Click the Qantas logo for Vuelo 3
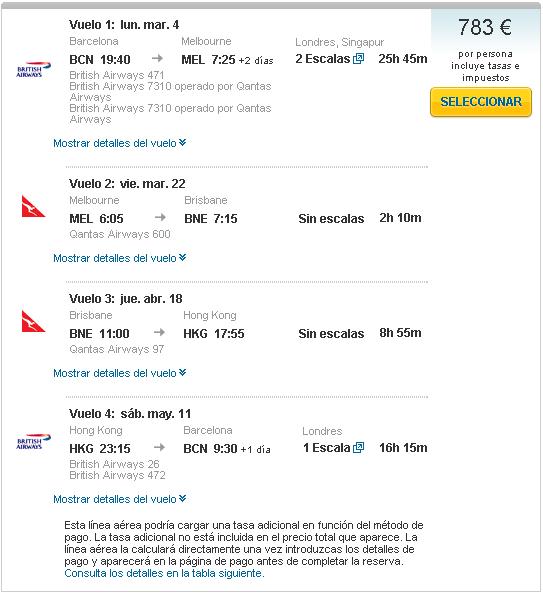The width and height of the screenshot is (543, 595). point(33,321)
